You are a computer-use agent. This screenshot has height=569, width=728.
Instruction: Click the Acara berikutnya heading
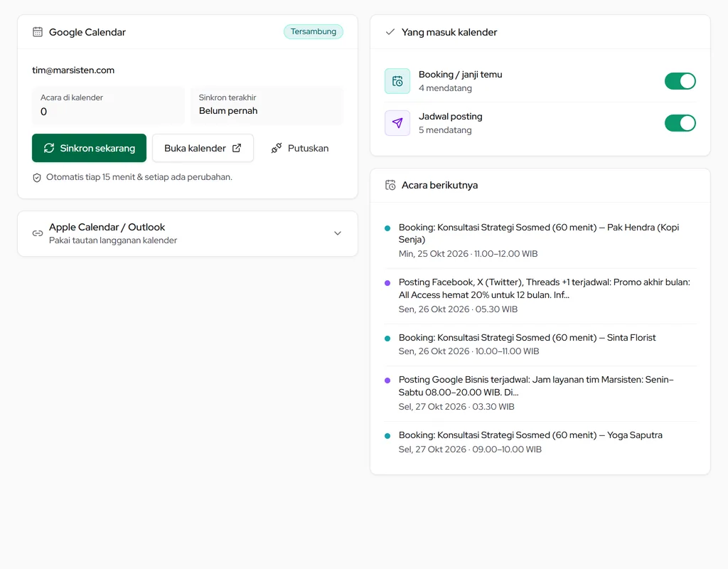[x=439, y=185]
